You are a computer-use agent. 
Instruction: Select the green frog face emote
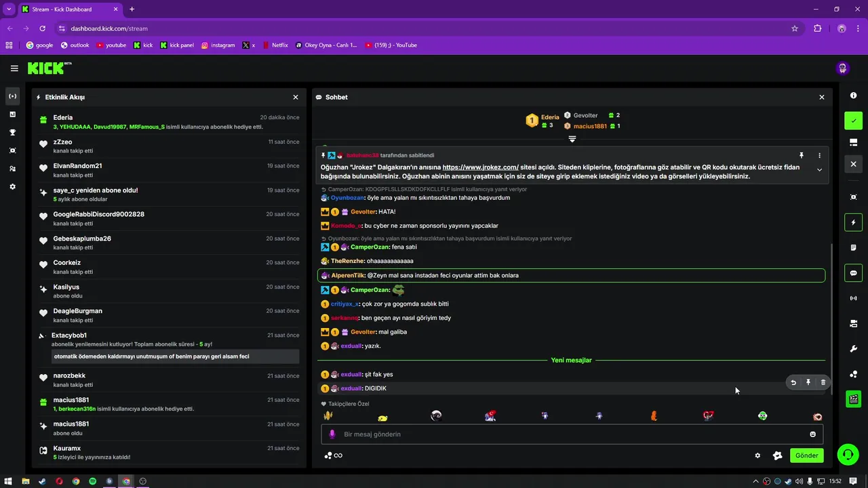coord(763,415)
